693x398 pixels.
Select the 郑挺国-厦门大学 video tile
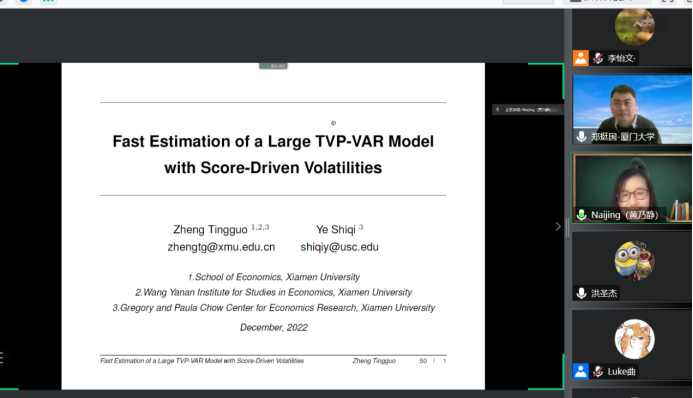click(632, 110)
